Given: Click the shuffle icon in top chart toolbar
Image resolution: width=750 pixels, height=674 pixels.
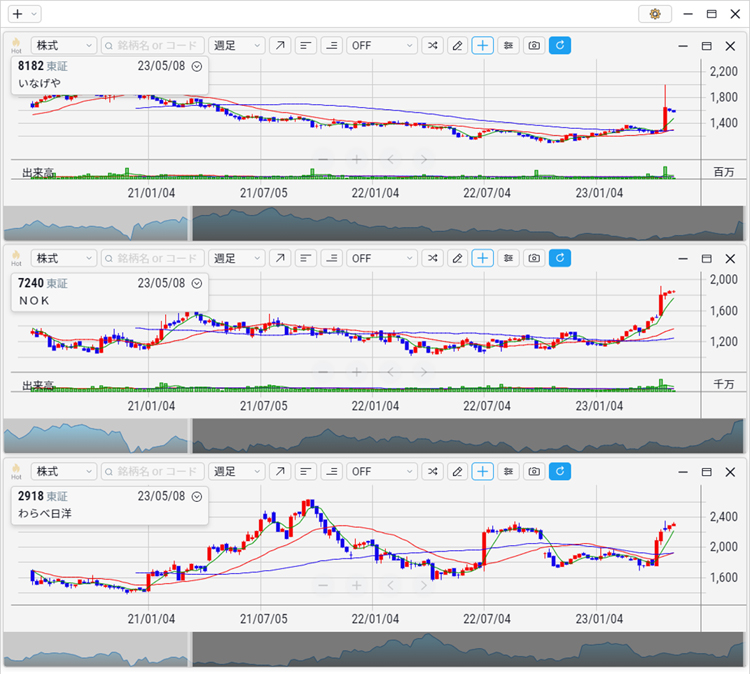Looking at the screenshot, I should [x=432, y=46].
